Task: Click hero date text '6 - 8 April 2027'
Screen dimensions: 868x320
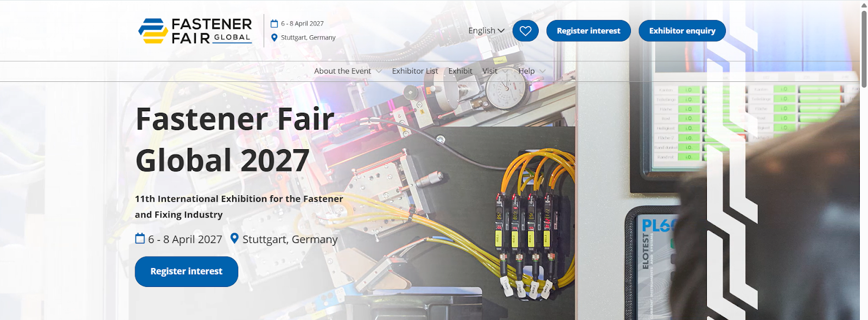Action: point(185,239)
